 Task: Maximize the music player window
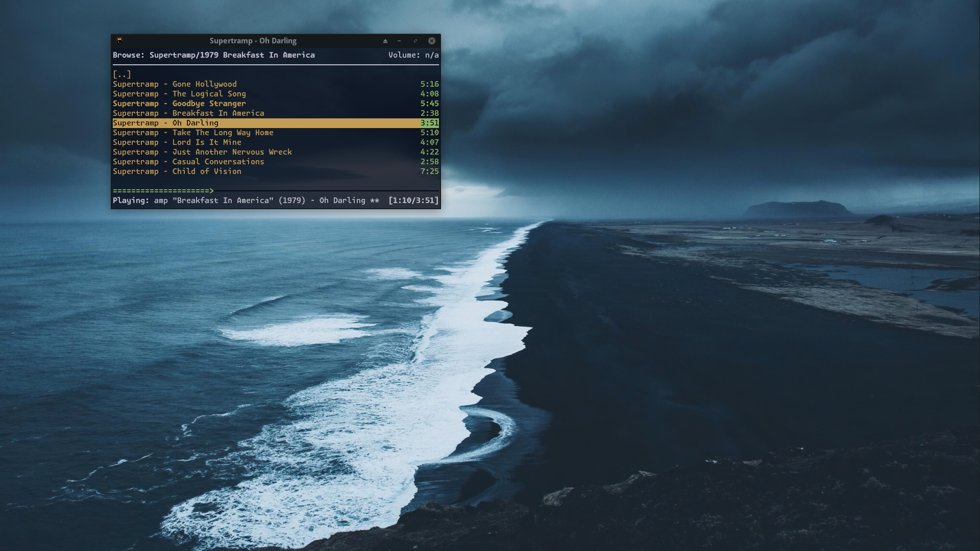pos(415,41)
